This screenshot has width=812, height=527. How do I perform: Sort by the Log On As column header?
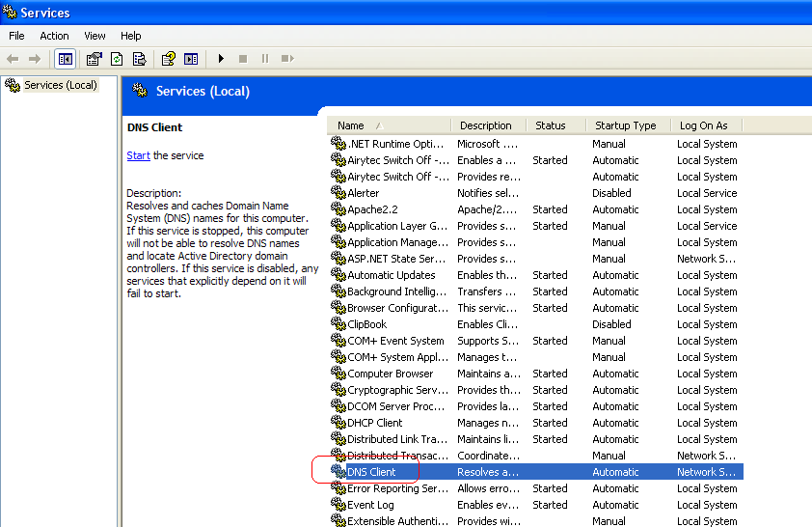point(706,125)
